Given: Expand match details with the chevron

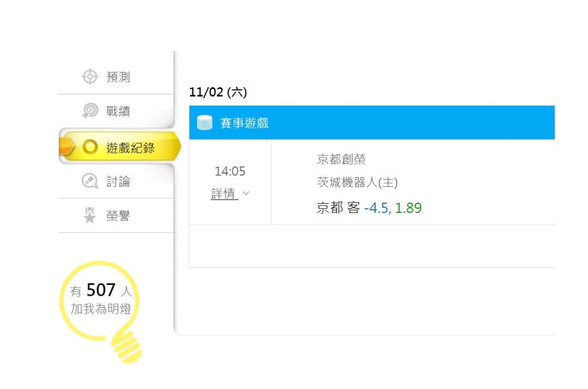Looking at the screenshot, I should [246, 193].
